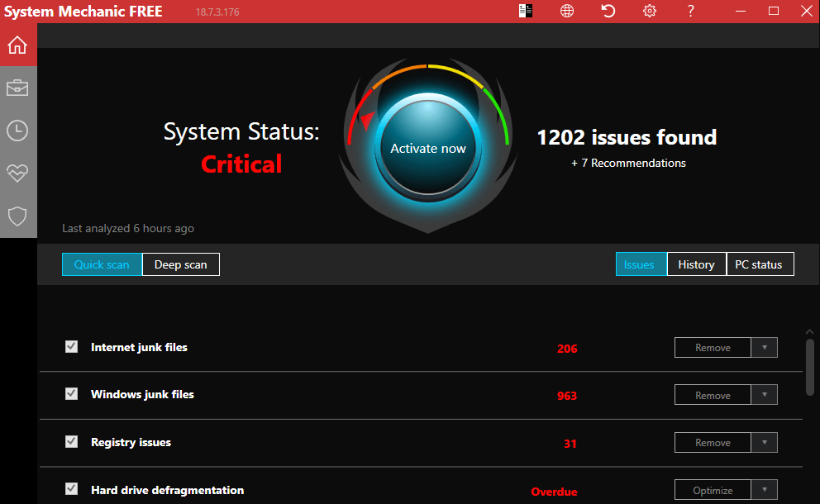Select the PC status tab
Viewport: 820px width, 504px height.
coord(760,264)
